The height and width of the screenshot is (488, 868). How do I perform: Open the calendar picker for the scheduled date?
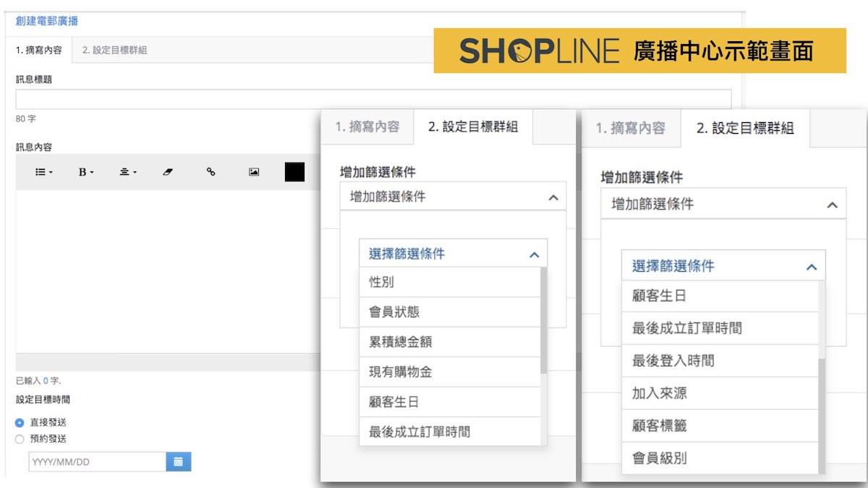coord(178,461)
